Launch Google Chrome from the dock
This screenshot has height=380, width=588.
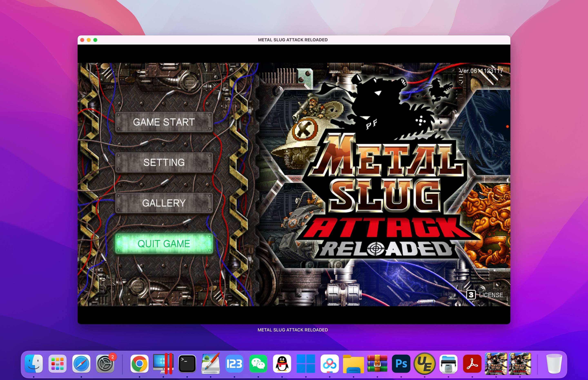point(139,364)
